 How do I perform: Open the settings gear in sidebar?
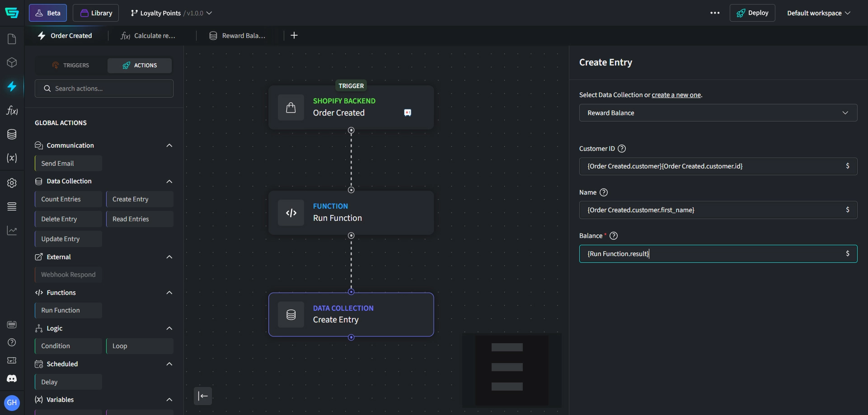pos(12,183)
